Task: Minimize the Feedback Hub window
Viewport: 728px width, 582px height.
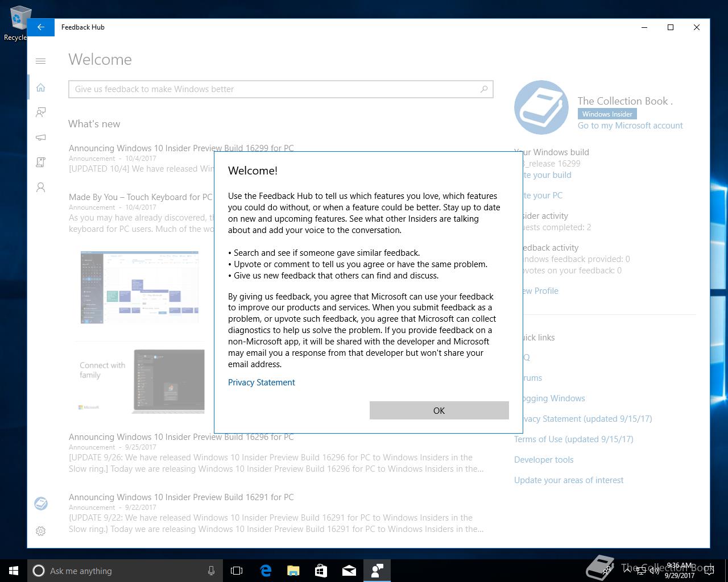Action: [645, 27]
